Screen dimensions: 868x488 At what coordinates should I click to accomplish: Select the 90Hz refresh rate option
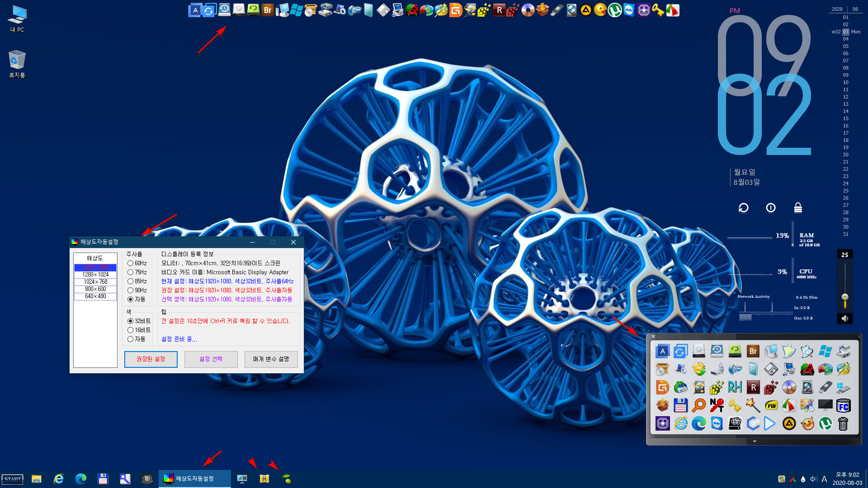coord(137,290)
